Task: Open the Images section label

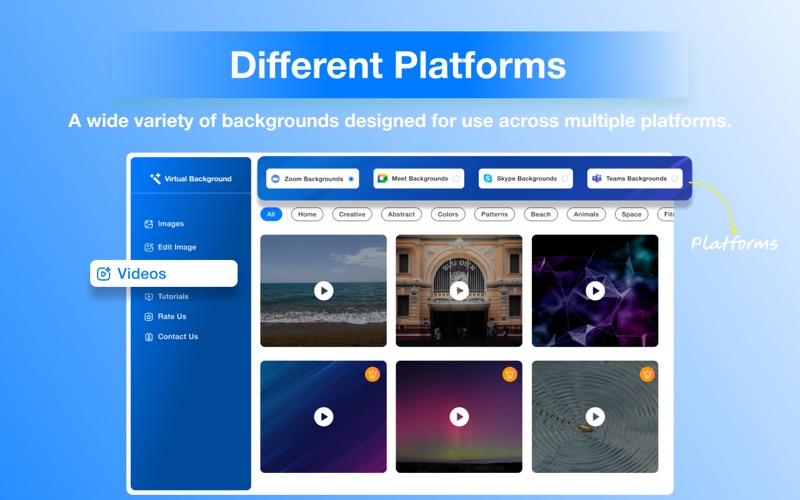Action: pos(171,223)
